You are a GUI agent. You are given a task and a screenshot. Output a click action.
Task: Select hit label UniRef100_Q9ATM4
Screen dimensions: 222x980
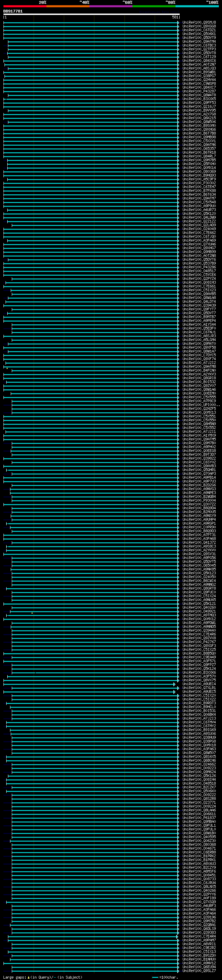pos(199,41)
